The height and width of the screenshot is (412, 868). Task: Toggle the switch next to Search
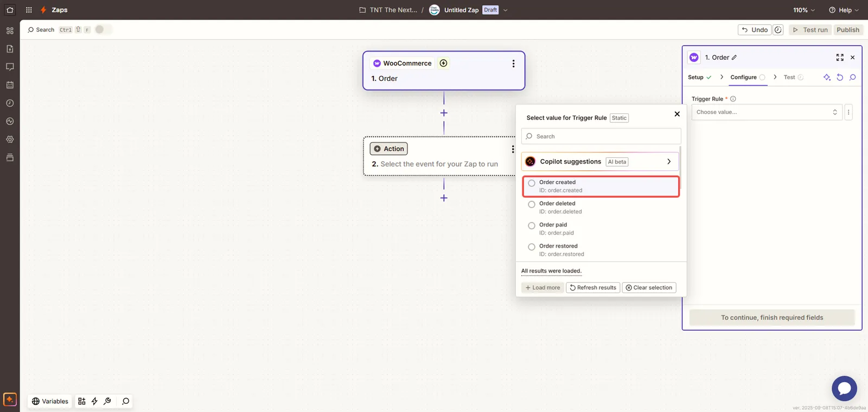click(x=103, y=29)
